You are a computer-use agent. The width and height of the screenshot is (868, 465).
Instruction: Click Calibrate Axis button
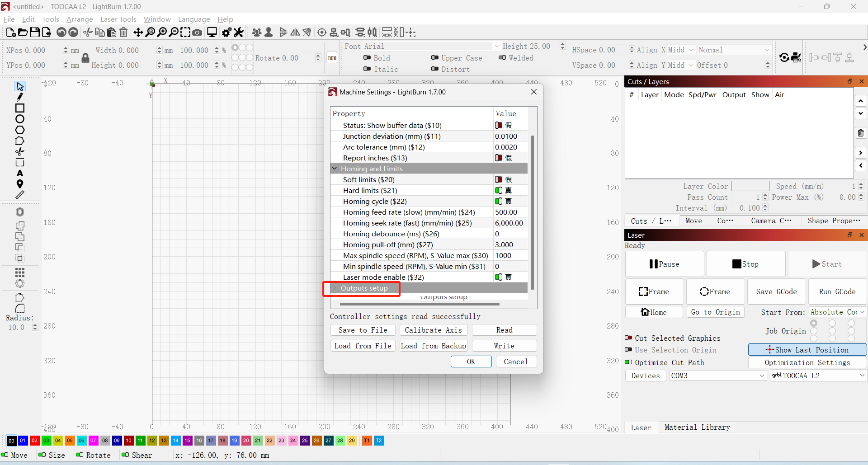[x=433, y=330]
